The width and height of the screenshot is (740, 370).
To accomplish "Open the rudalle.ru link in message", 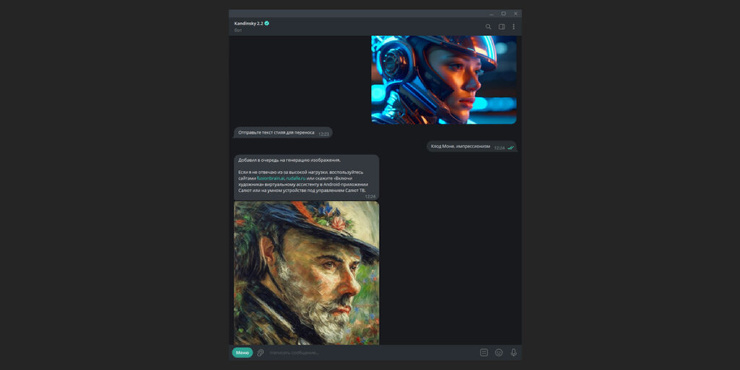I will (295, 179).
